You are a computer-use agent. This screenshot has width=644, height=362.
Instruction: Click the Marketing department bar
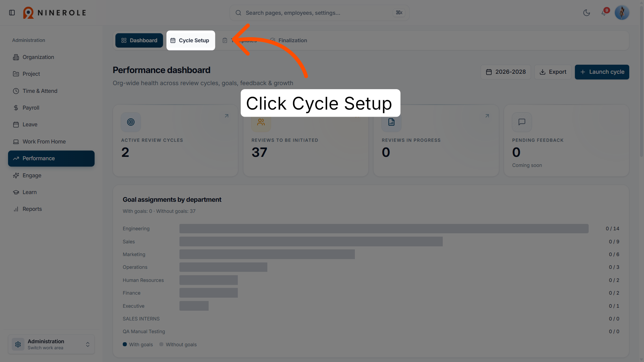(267, 254)
